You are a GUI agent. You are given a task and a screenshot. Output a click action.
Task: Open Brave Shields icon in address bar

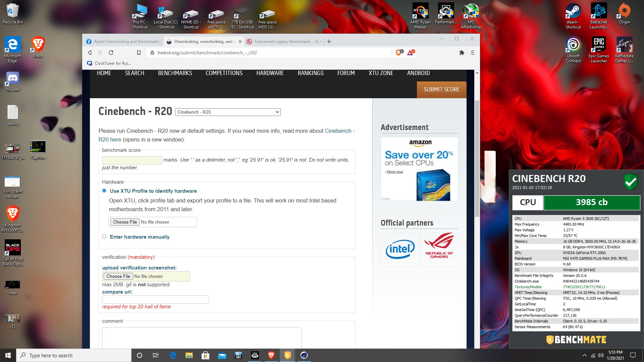[x=399, y=52]
